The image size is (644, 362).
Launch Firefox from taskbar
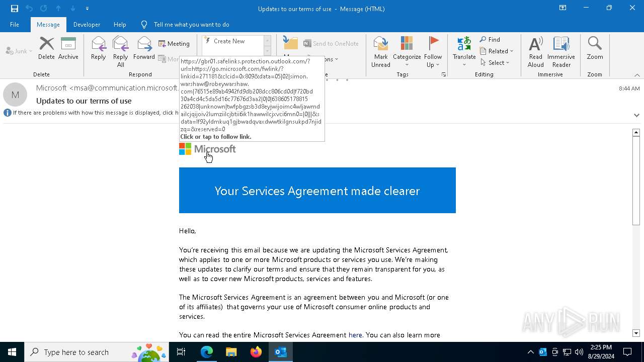coord(256,352)
